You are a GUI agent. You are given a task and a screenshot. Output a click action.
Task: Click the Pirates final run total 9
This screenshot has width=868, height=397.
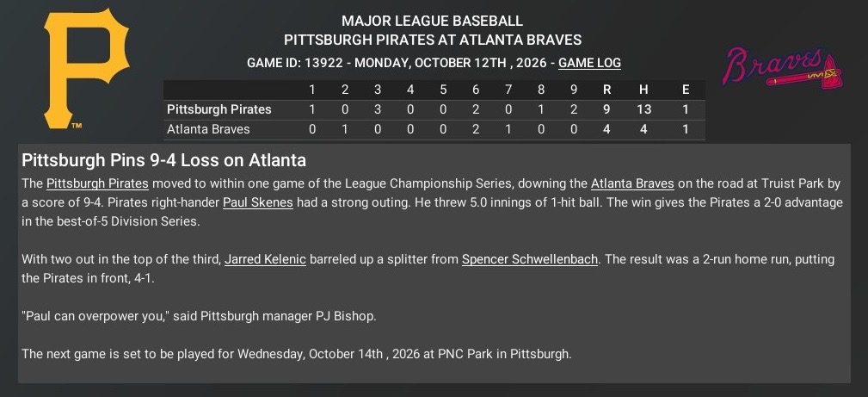(607, 109)
